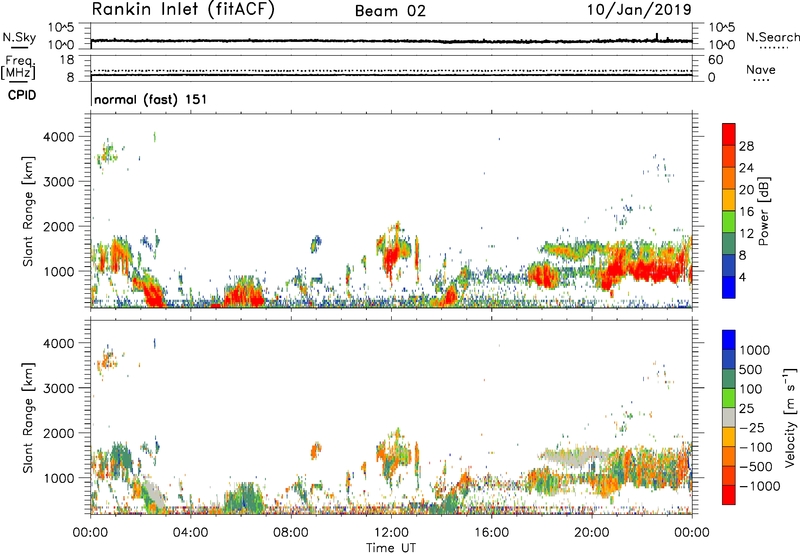Click the '16:00' time axis label
This screenshot has width=800, height=554.
(x=491, y=533)
